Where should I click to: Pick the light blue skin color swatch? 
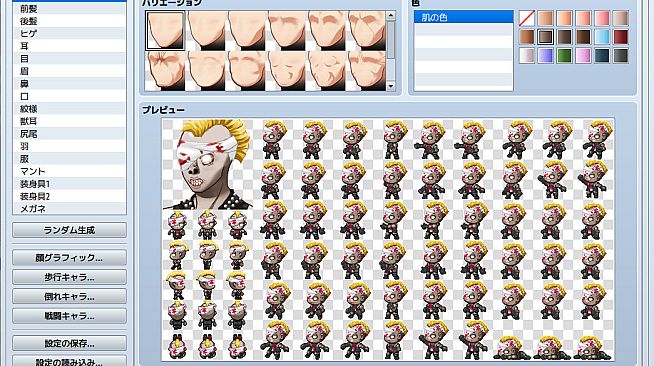tap(602, 37)
